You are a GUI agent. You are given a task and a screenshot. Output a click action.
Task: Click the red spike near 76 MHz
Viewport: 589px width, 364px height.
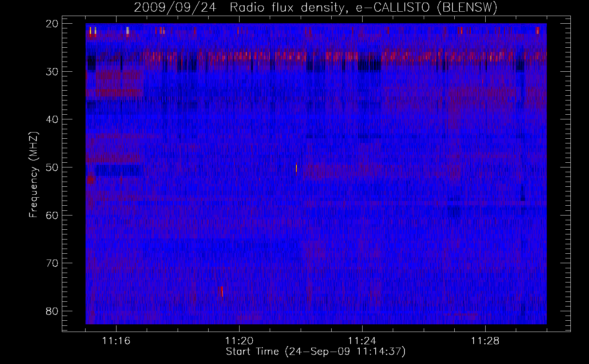[x=222, y=292]
